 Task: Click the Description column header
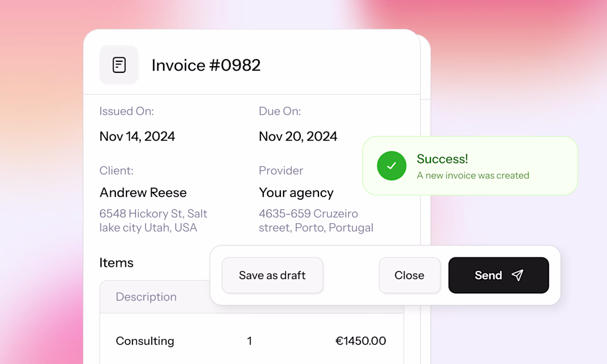point(146,297)
